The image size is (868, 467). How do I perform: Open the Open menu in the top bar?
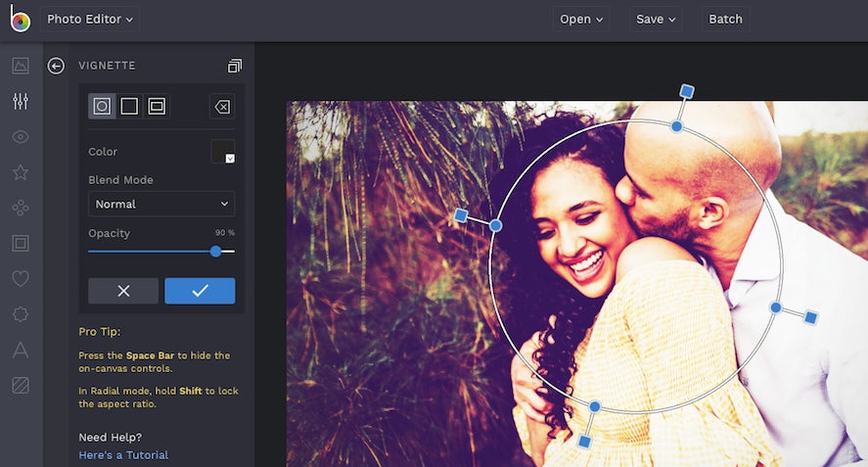coord(581,20)
